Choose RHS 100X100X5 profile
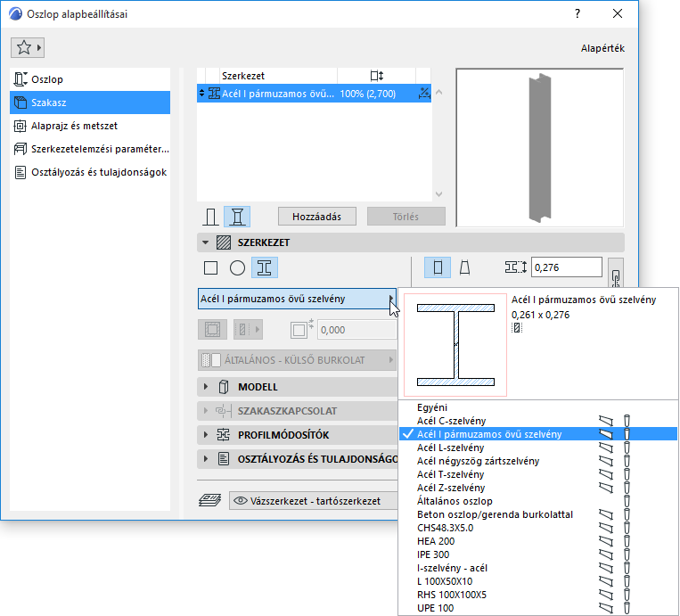Image resolution: width=680 pixels, height=616 pixels. pyautogui.click(x=537, y=595)
